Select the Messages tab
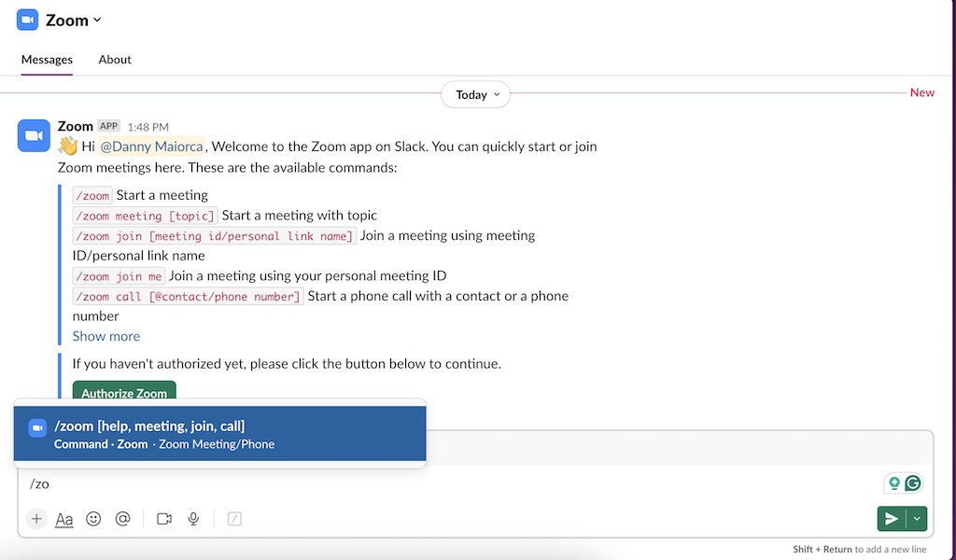 pos(46,59)
